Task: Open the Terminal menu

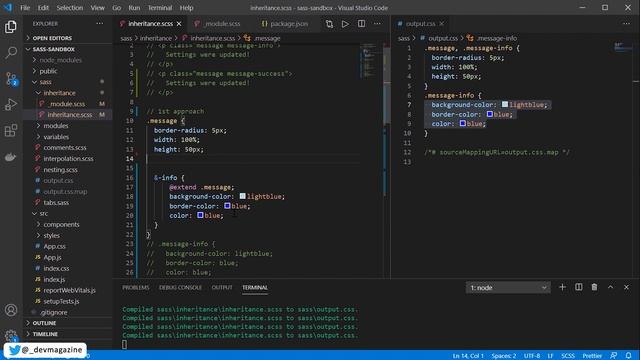Action: [160, 8]
